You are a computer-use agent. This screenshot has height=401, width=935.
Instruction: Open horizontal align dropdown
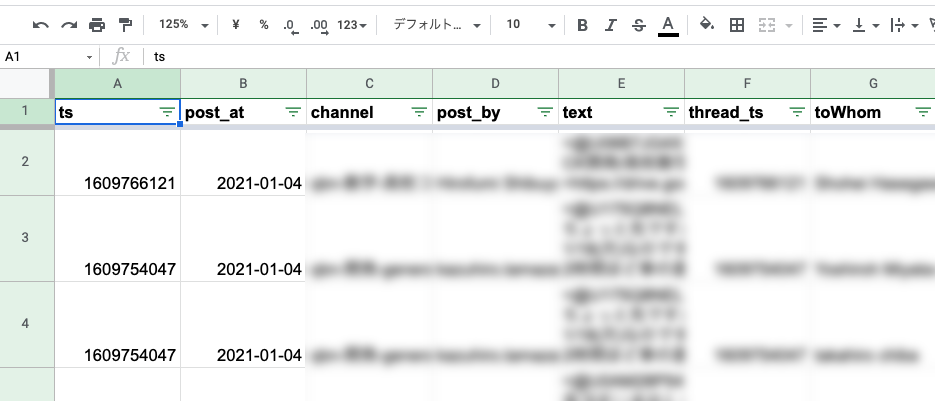coord(826,25)
